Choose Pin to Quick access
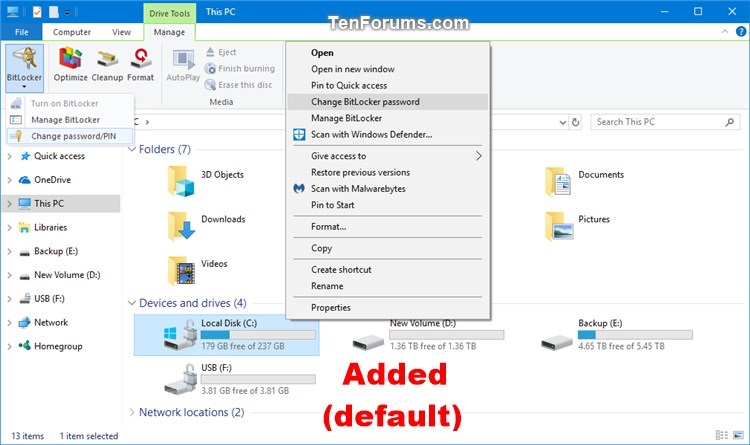The image size is (750, 445). click(388, 86)
